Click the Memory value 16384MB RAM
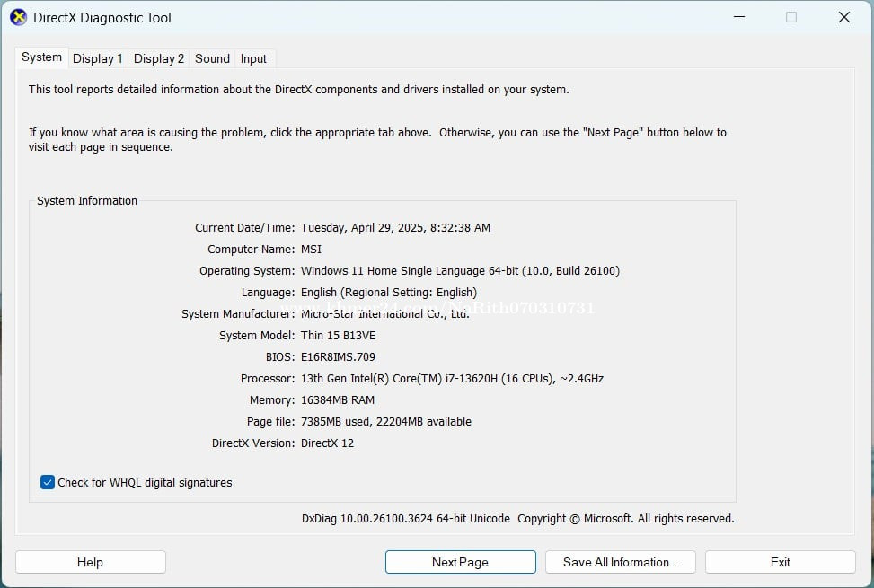The image size is (874, 588). (338, 399)
